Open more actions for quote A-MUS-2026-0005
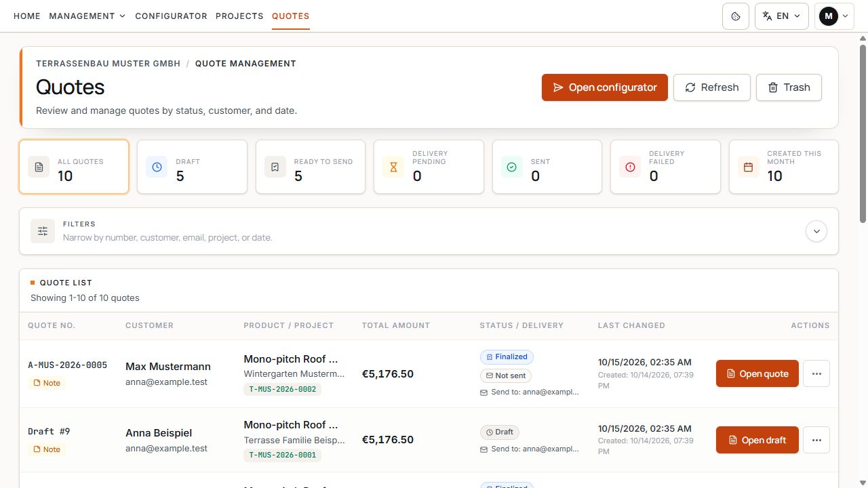Image resolution: width=868 pixels, height=488 pixels. (x=816, y=373)
